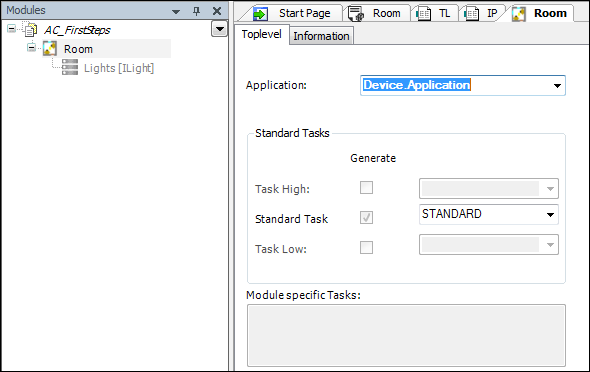590x372 pixels.
Task: Click the Lights slot server icon
Action: [70, 67]
